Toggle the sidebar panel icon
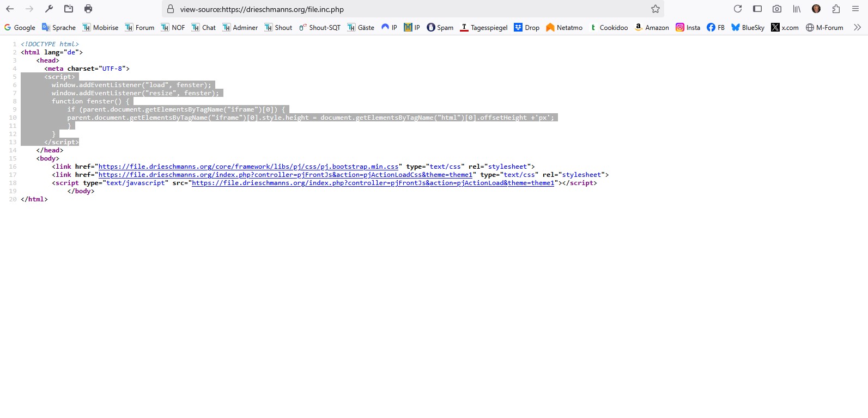The width and height of the screenshot is (868, 418). tap(757, 9)
